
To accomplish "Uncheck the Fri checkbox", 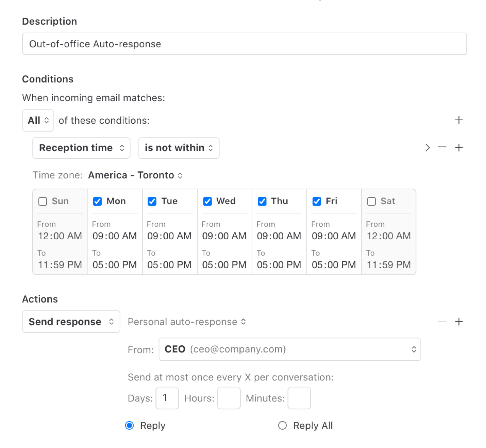I will point(317,201).
